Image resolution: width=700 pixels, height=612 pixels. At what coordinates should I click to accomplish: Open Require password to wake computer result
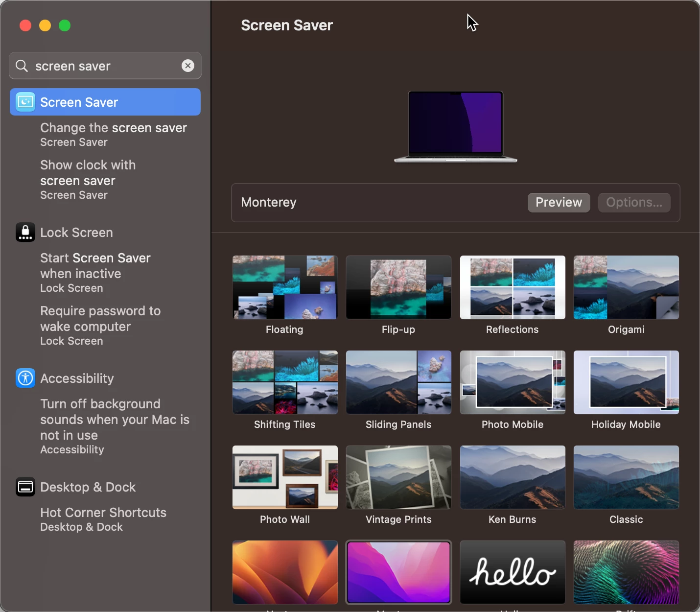click(100, 325)
